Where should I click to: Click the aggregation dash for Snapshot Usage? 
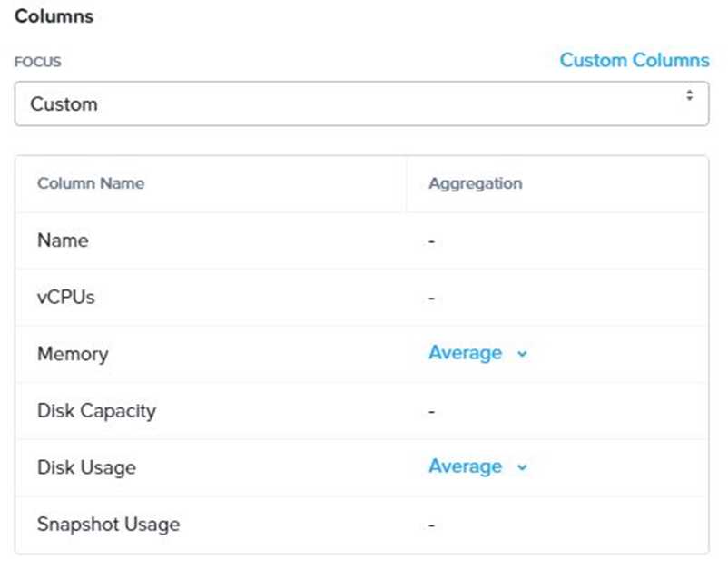point(432,525)
